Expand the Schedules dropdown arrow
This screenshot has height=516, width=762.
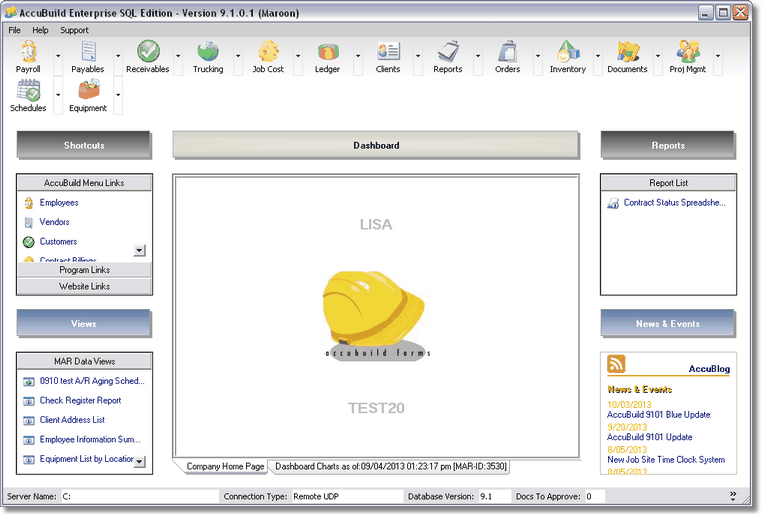[58, 95]
